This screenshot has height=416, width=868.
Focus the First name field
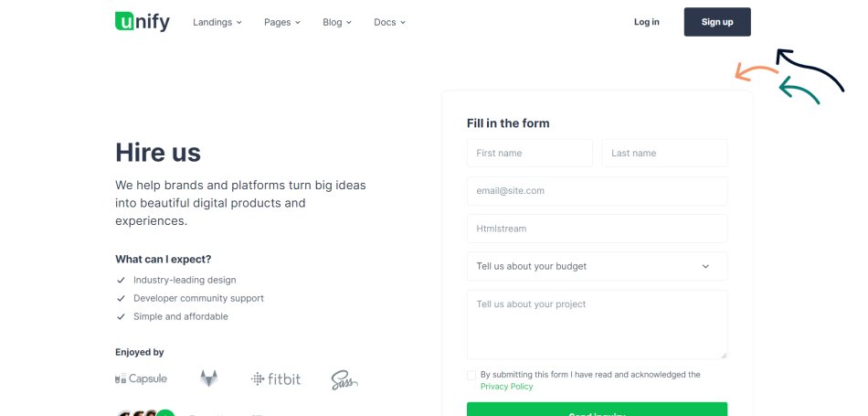click(x=529, y=154)
